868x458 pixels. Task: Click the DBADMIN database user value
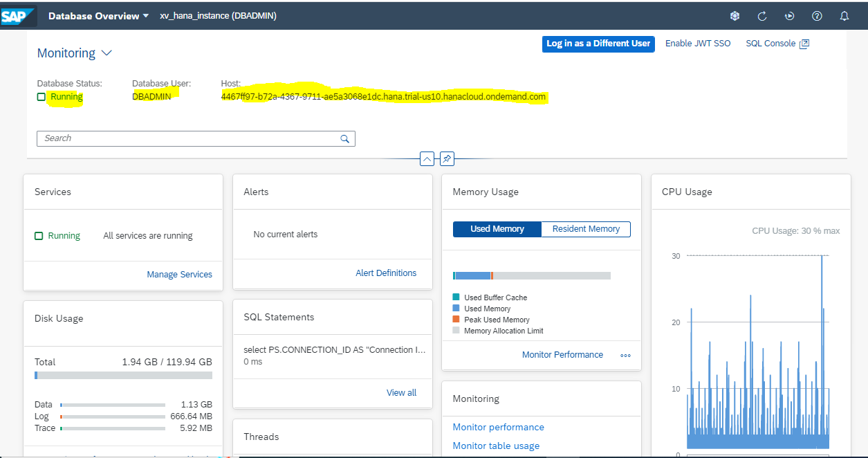click(151, 97)
